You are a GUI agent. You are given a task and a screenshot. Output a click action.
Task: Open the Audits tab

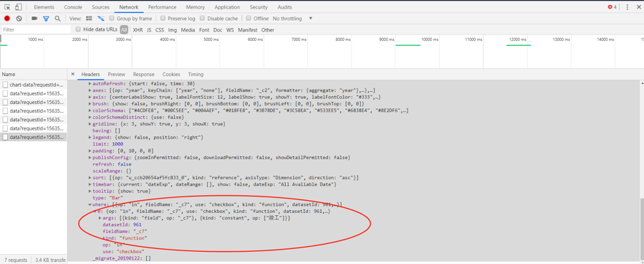coord(284,7)
